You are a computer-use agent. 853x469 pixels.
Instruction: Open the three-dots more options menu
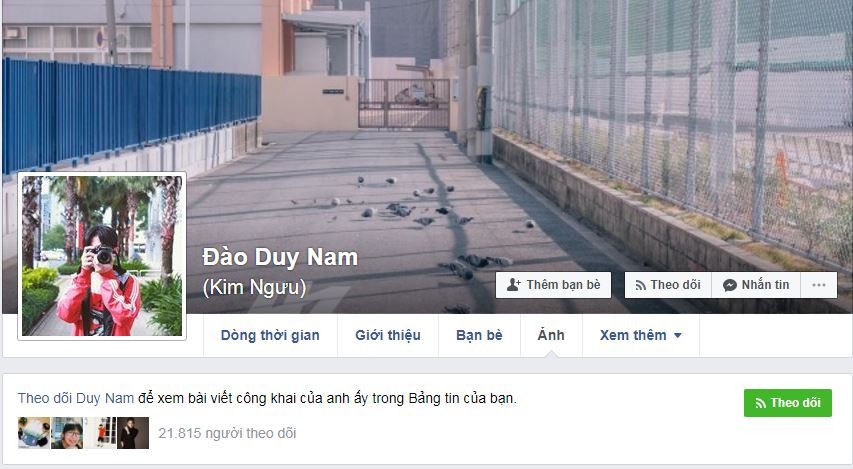tap(819, 285)
